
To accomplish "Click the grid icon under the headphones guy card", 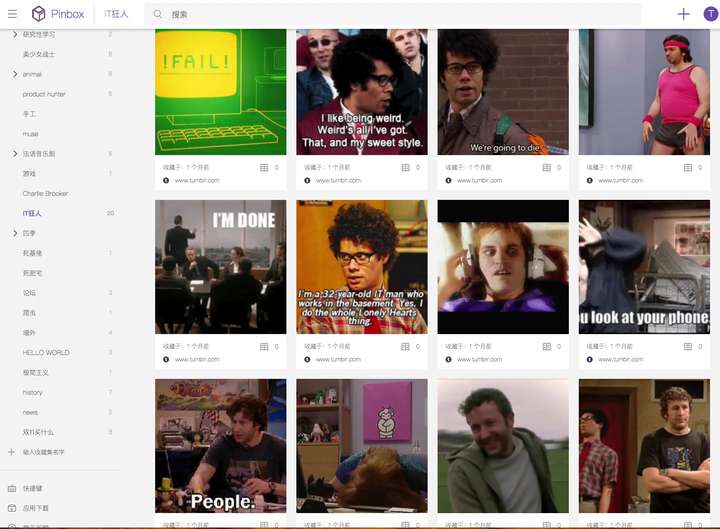I will [x=546, y=346].
